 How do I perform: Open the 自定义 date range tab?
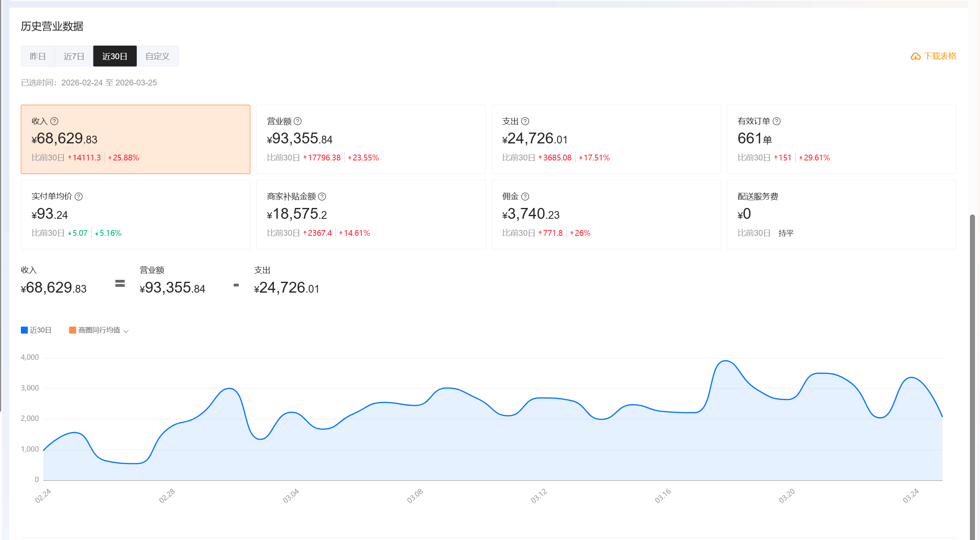point(157,56)
